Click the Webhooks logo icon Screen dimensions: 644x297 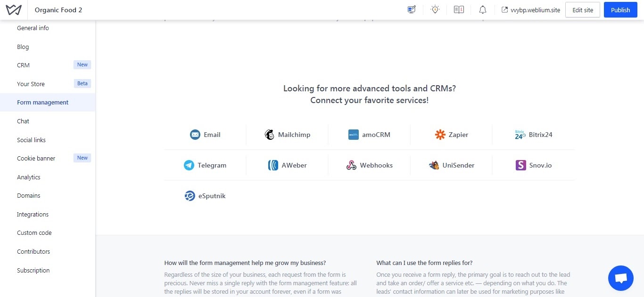point(351,165)
